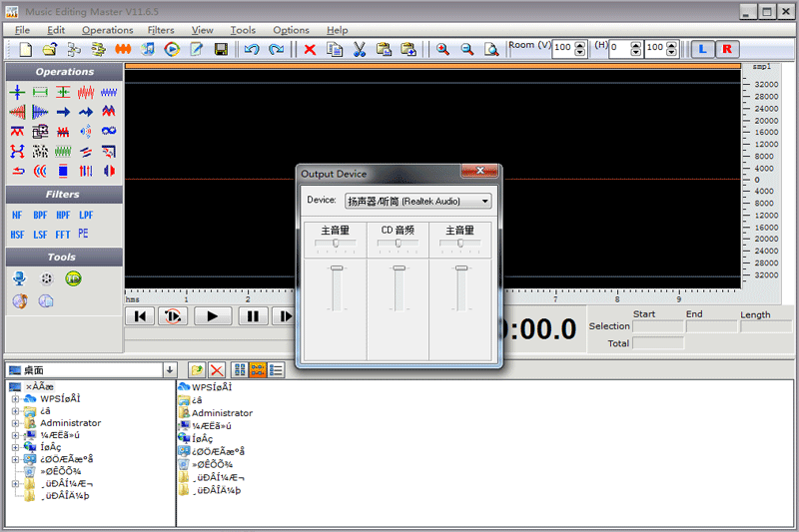Open the music note CD toolbar icon
Image resolution: width=799 pixels, height=532 pixels.
click(x=148, y=49)
